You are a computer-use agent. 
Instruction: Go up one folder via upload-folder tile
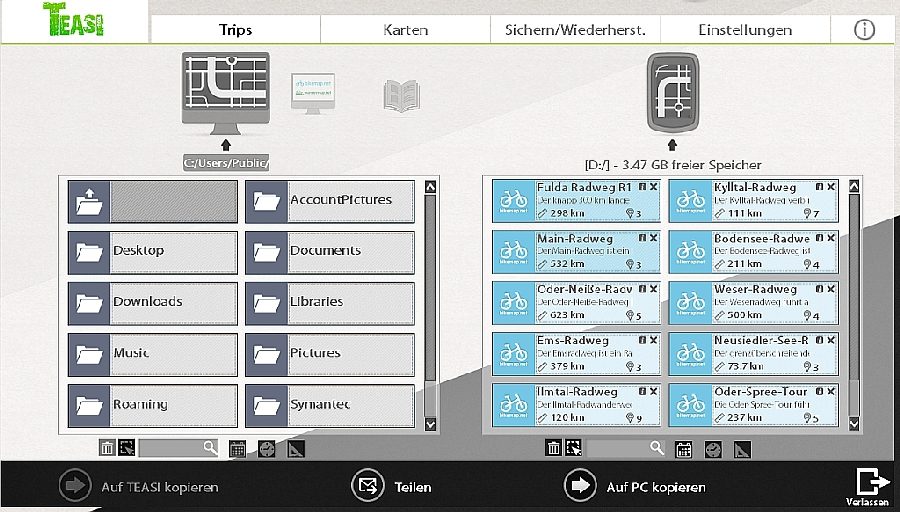point(152,201)
